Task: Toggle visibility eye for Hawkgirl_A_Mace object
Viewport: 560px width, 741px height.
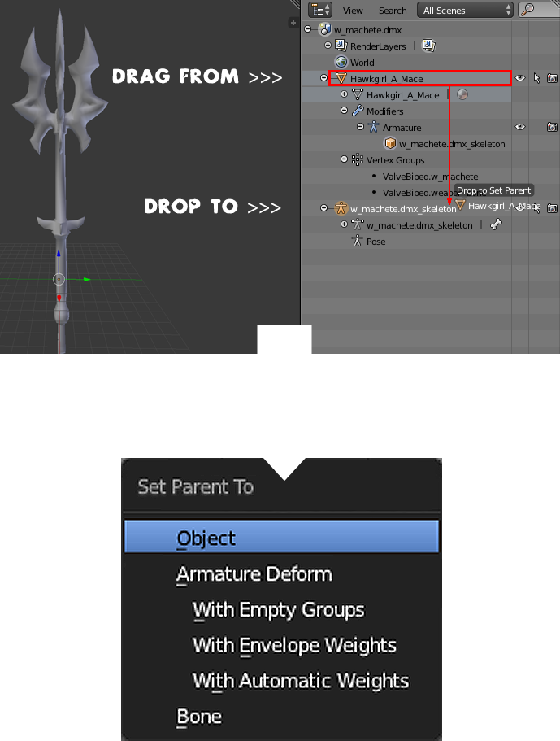Action: (520, 78)
